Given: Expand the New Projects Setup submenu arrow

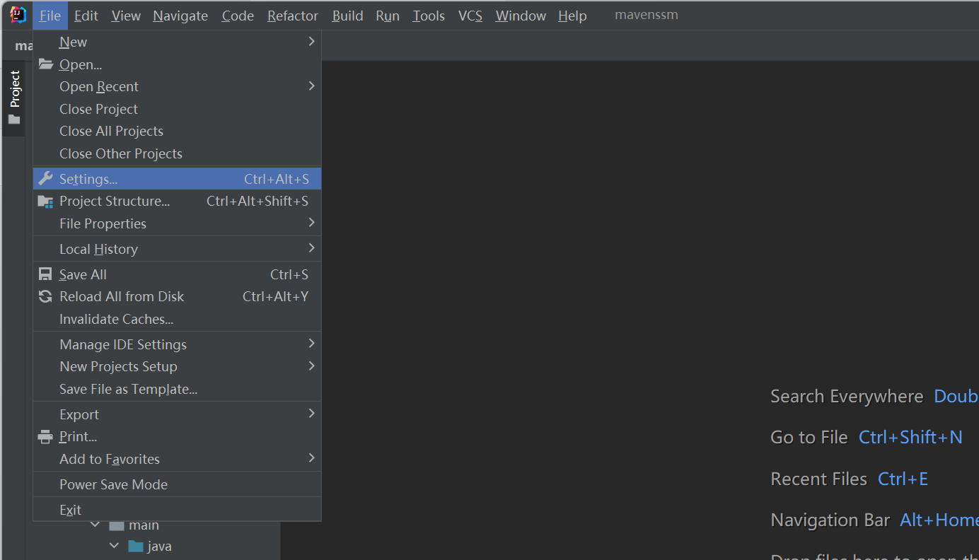Looking at the screenshot, I should [311, 366].
